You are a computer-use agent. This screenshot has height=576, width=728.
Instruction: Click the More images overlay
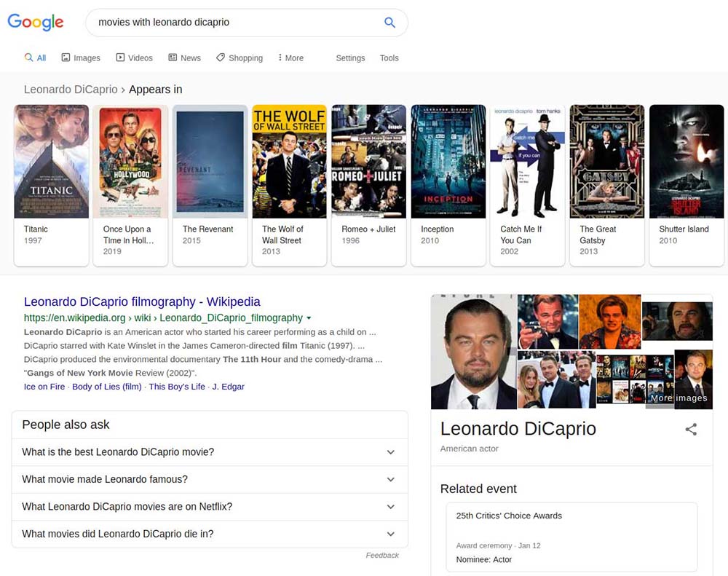[x=678, y=398]
